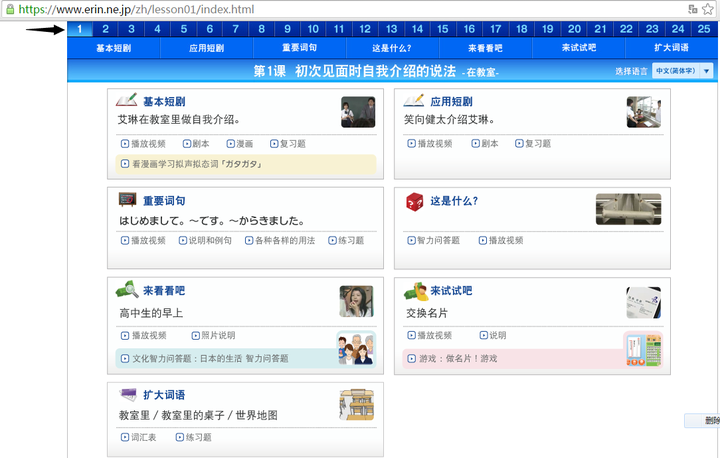Open the language dropdown arrow
This screenshot has width=720, height=458.
point(706,71)
